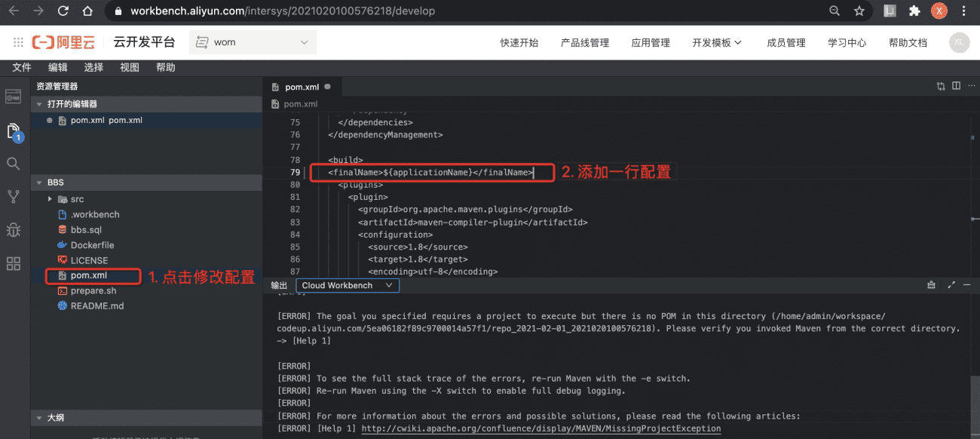Open the 开发模板 dropdown menu
Image resolution: width=980 pixels, height=439 pixels.
pyautogui.click(x=717, y=42)
